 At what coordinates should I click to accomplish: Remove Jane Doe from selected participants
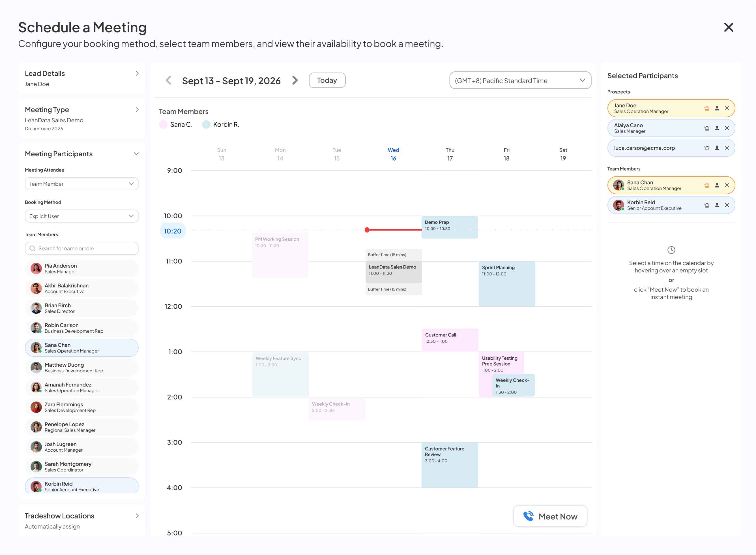(x=727, y=108)
